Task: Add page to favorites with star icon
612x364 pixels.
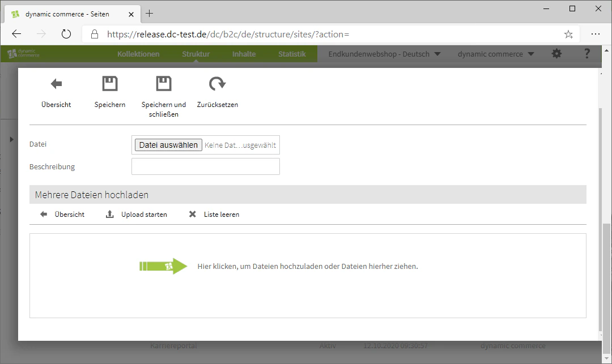Action: click(x=568, y=35)
